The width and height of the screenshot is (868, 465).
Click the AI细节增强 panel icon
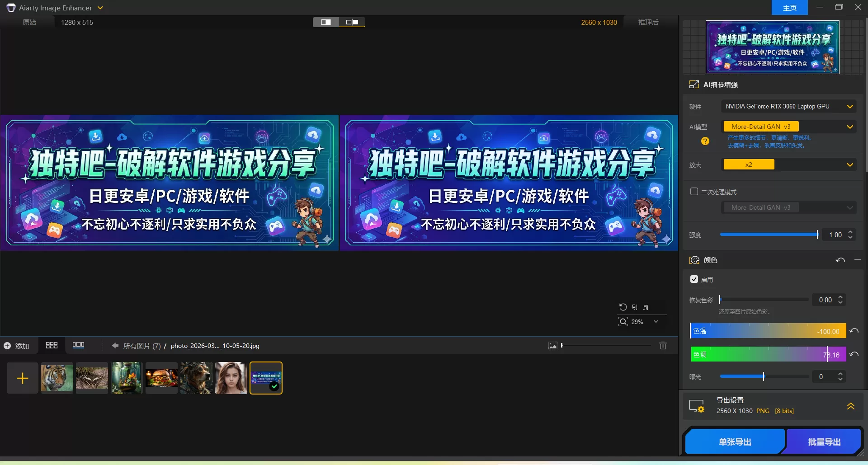pyautogui.click(x=694, y=84)
